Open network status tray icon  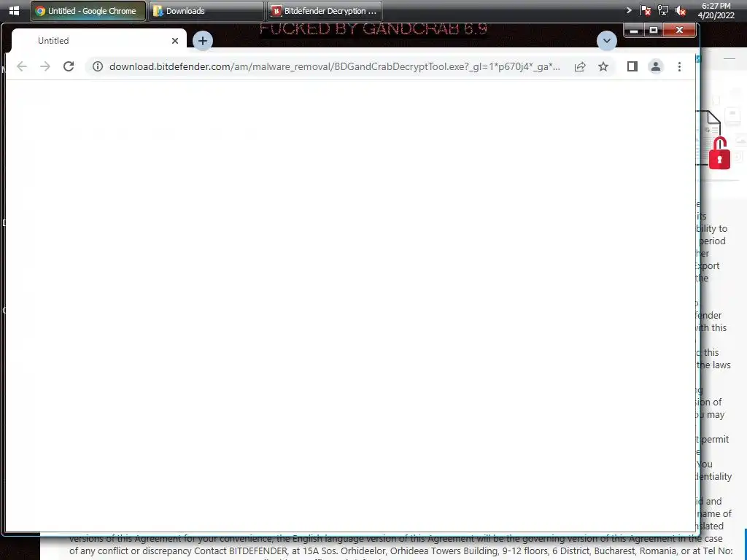(663, 10)
